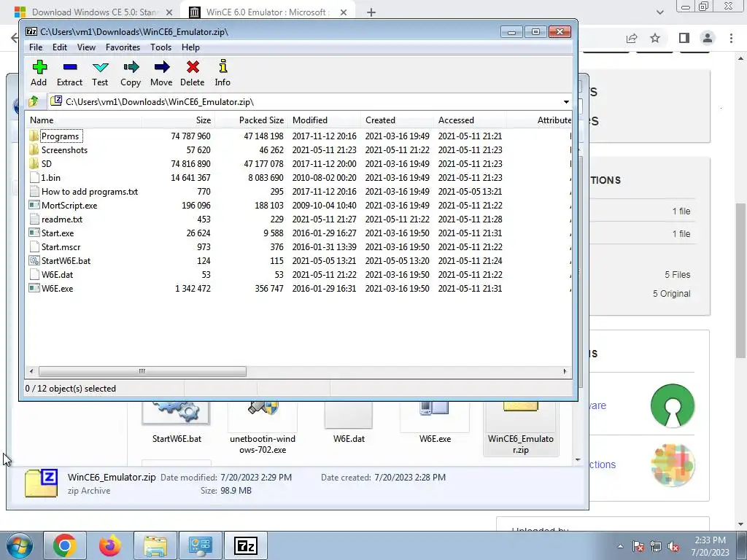
Task: Open a new Chrome tab
Action: click(371, 12)
